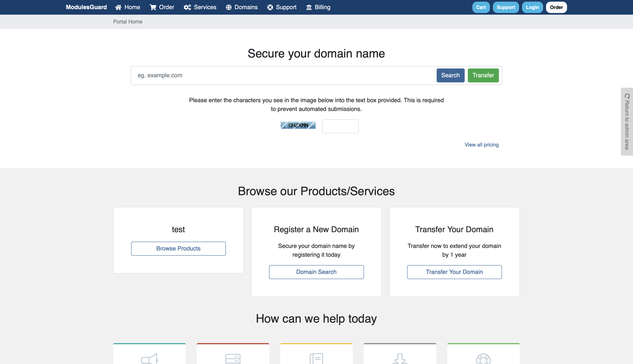
Task: Open the View all pricing link
Action: pos(482,145)
